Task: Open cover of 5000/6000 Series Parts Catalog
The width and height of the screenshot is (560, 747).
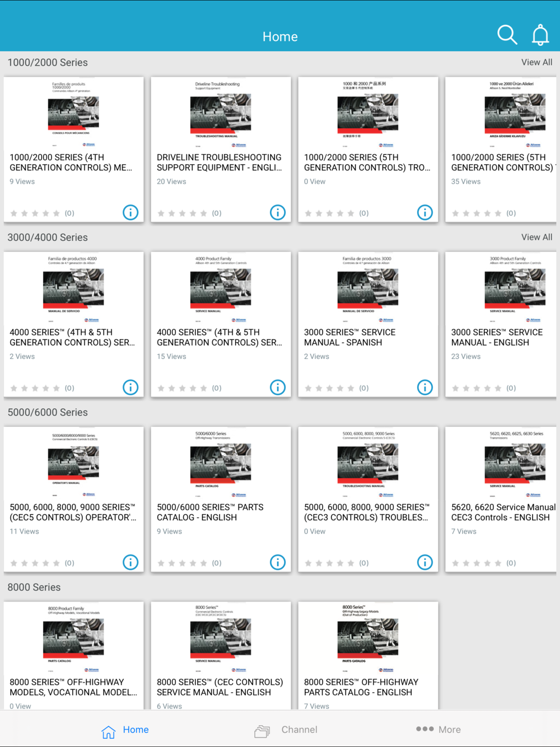Action: pyautogui.click(x=221, y=463)
